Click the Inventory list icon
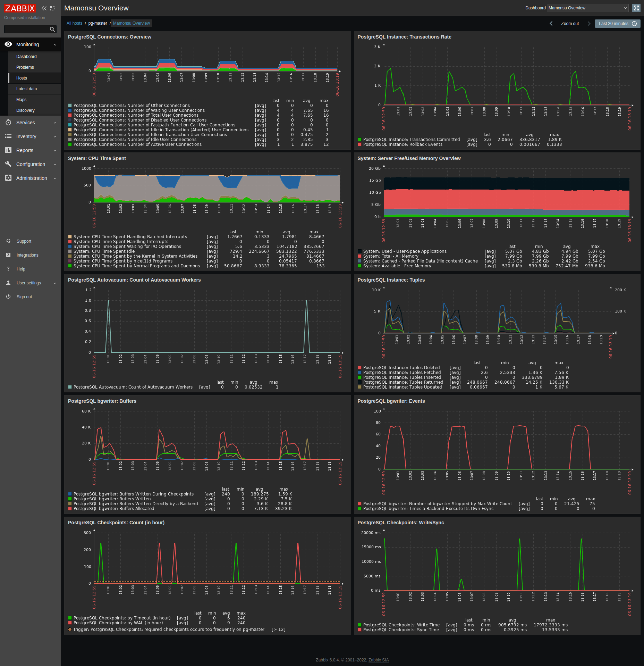Image resolution: width=644 pixels, height=667 pixels. click(8, 136)
